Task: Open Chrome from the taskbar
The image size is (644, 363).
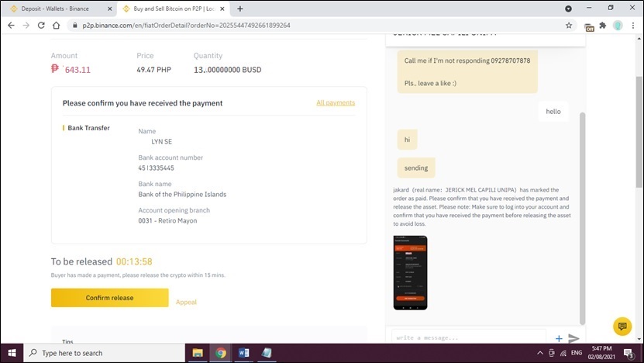Action: 221,353
